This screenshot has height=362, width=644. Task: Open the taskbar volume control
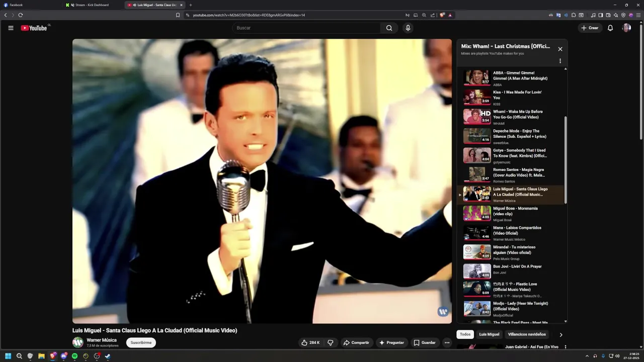pos(617,356)
